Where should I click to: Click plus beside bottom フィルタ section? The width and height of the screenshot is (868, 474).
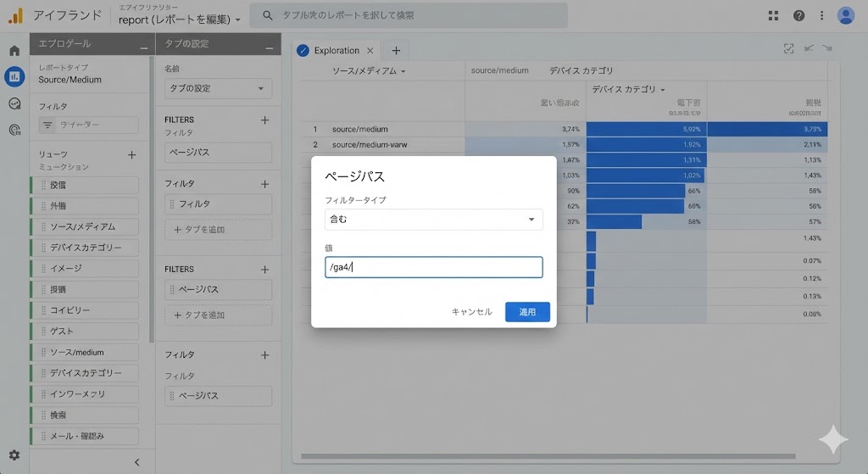(x=264, y=355)
